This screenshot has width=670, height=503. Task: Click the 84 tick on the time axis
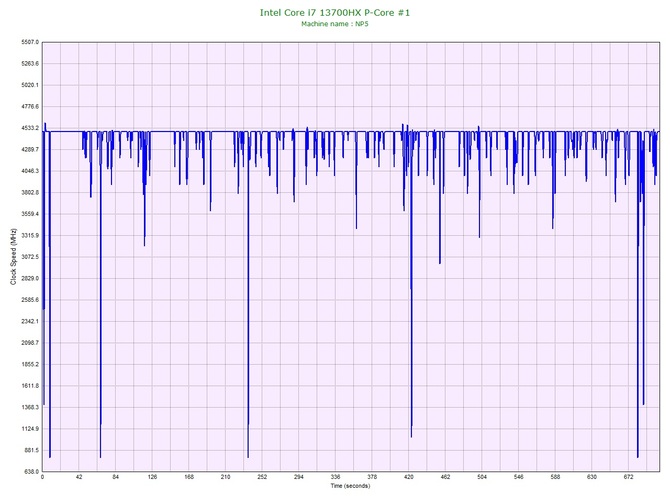click(116, 477)
